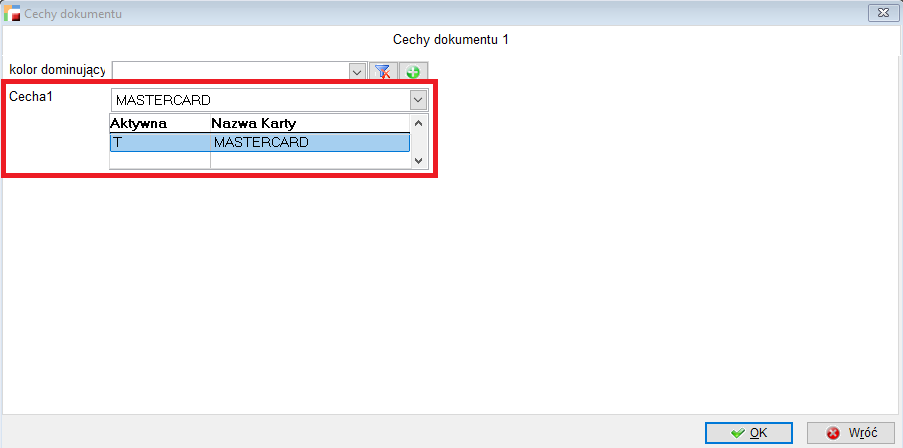Image resolution: width=903 pixels, height=448 pixels.
Task: Confirm with the OK button
Action: [x=749, y=432]
